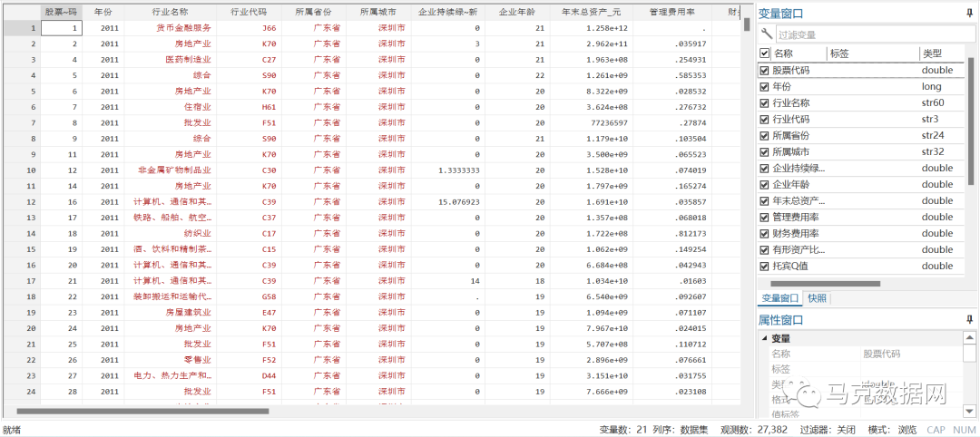Click the asset cell 77236597
The height and width of the screenshot is (437, 980).
pos(592,123)
